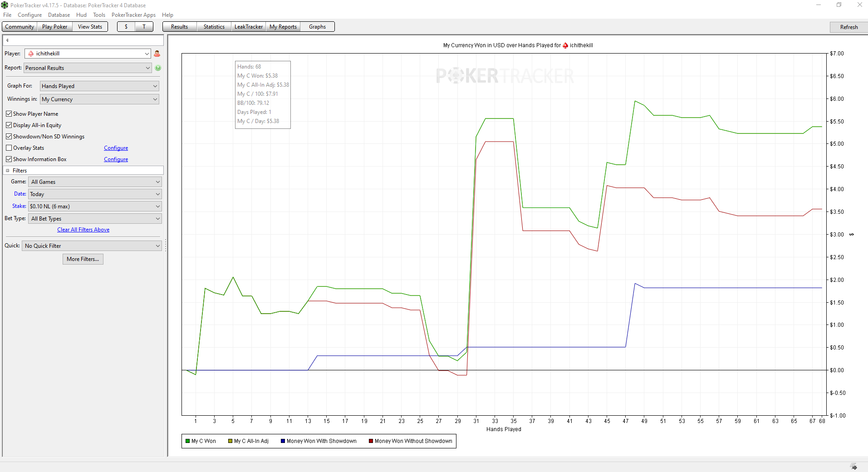
Task: Switch to the LeakTracker tab
Action: (x=248, y=27)
